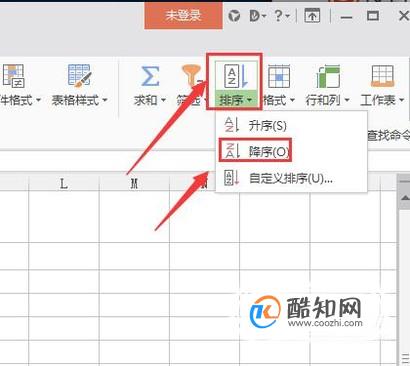Click the ribbon collapse icon in title bar
This screenshot has height=366, width=410.
[x=312, y=16]
